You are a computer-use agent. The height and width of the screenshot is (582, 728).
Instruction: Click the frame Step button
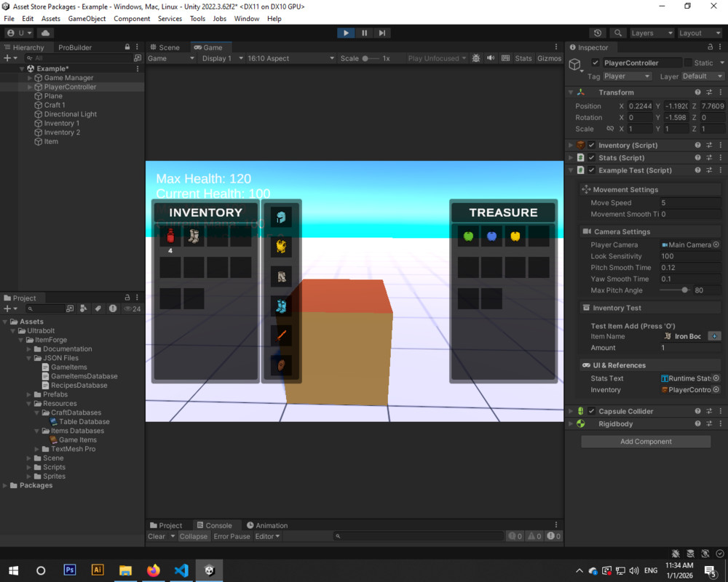[382, 32]
